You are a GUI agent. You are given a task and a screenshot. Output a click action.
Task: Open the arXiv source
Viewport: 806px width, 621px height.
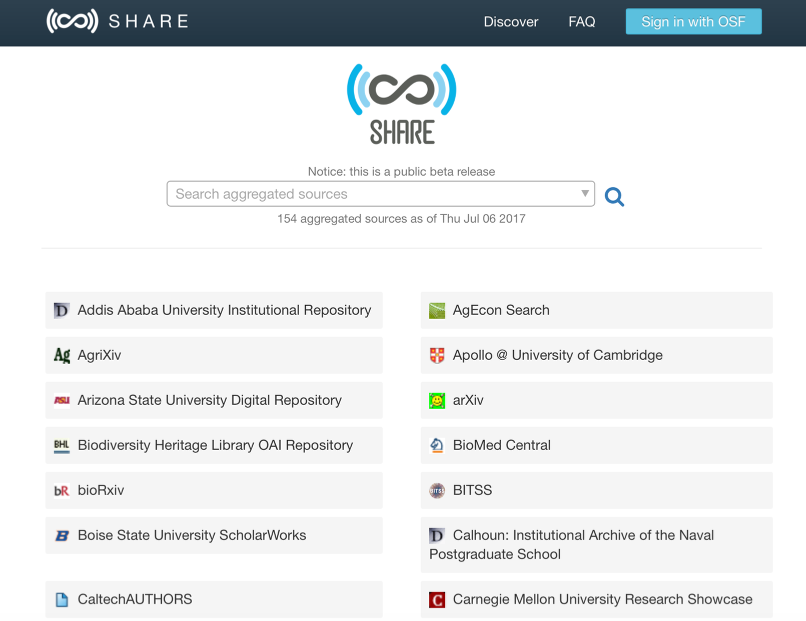(x=596, y=400)
